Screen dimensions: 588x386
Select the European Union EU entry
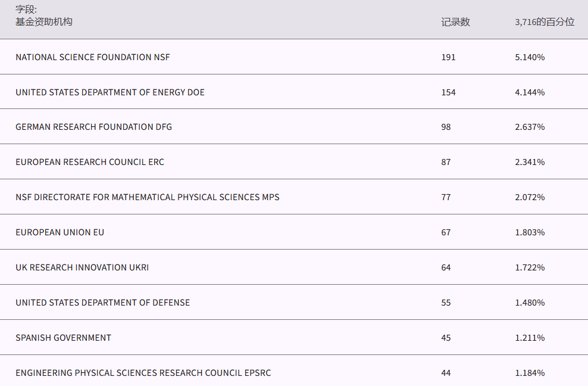[60, 232]
